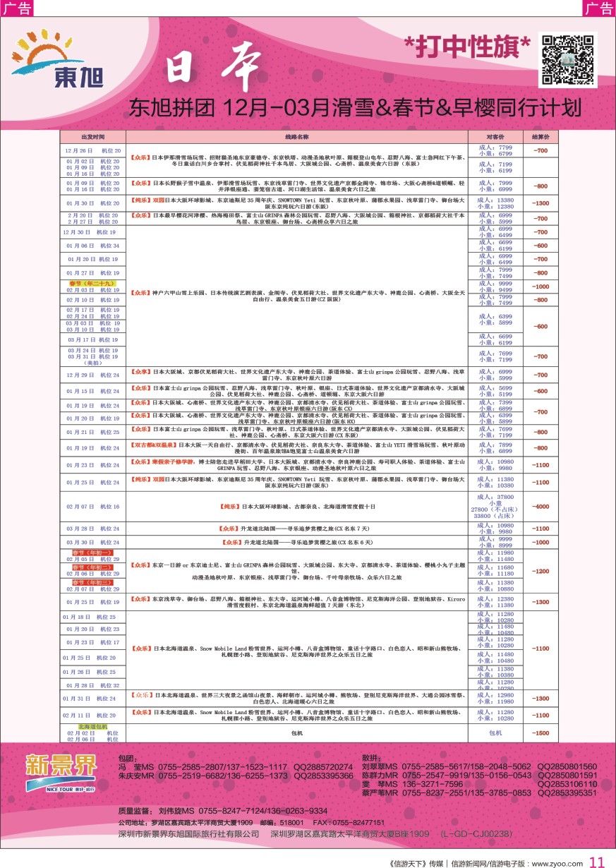Click the 01月31日 机位24 date cell
This screenshot has width=616, height=868.
(x=92, y=698)
